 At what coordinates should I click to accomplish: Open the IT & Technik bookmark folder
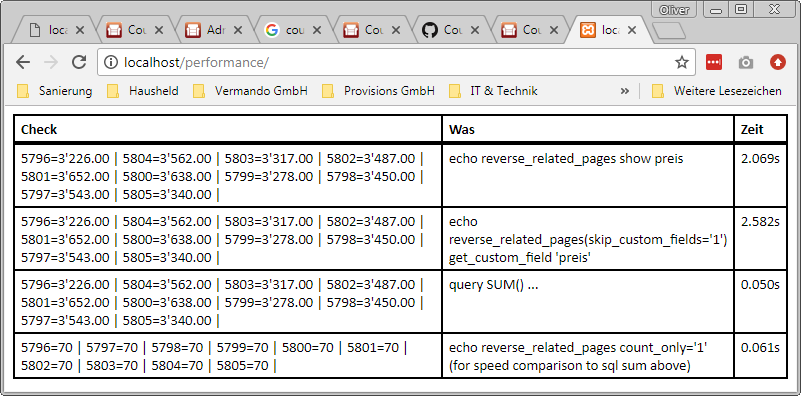(x=493, y=91)
